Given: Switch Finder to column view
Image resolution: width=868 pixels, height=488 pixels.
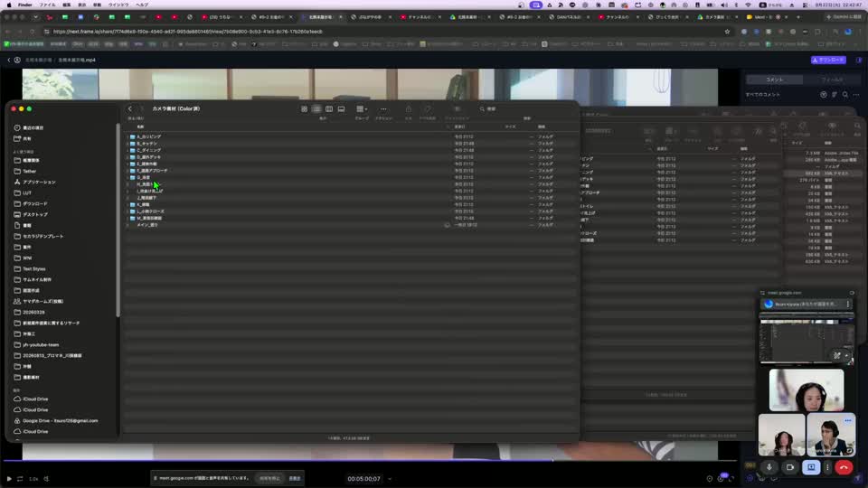Looking at the screenshot, I should [329, 109].
